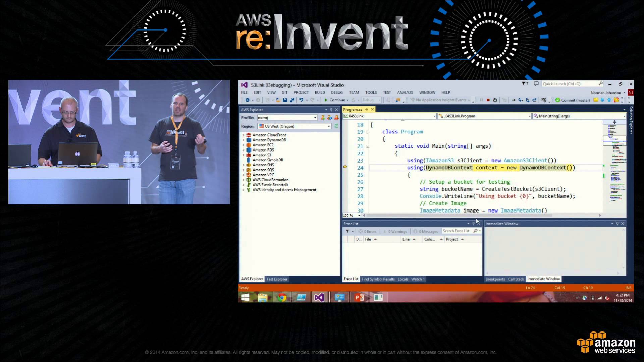Click the Step Over icon

click(x=528, y=100)
